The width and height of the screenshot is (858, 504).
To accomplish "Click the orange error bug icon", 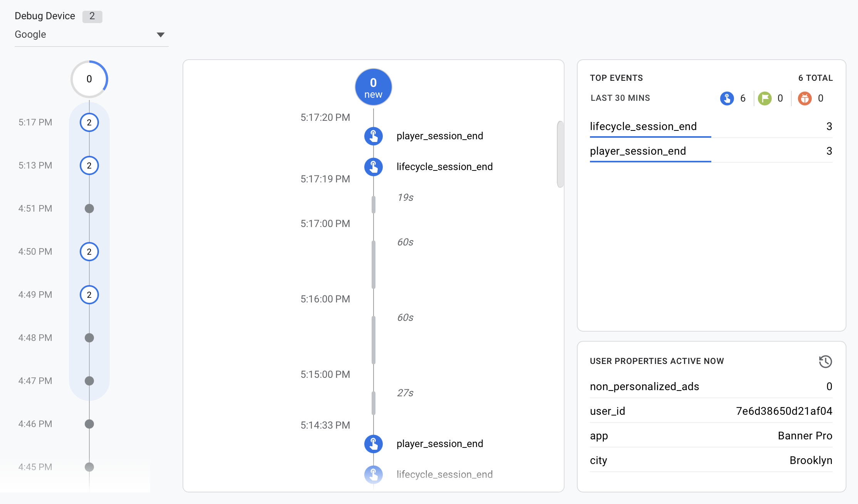I will pyautogui.click(x=804, y=98).
